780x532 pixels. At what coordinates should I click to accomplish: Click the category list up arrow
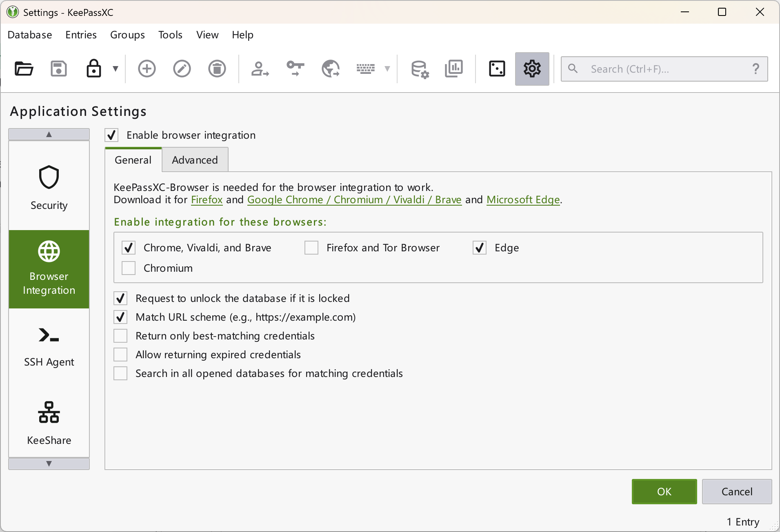[49, 134]
